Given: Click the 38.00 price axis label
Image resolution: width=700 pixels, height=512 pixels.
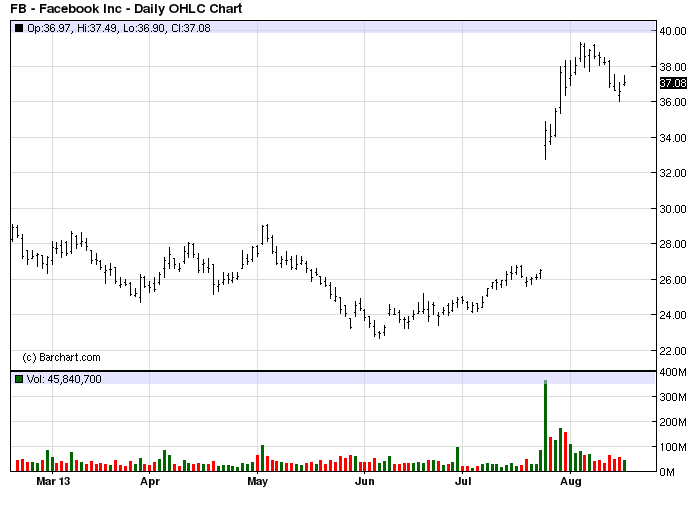Looking at the screenshot, I should click(673, 67).
